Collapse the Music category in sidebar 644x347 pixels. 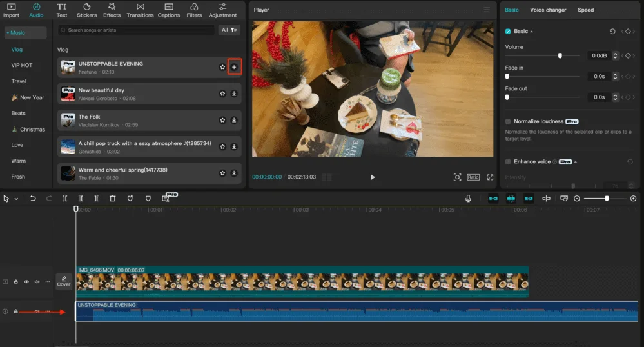point(8,33)
